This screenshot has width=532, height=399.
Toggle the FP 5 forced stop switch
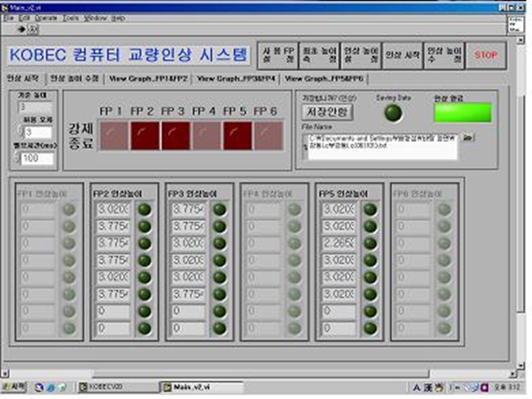235,134
